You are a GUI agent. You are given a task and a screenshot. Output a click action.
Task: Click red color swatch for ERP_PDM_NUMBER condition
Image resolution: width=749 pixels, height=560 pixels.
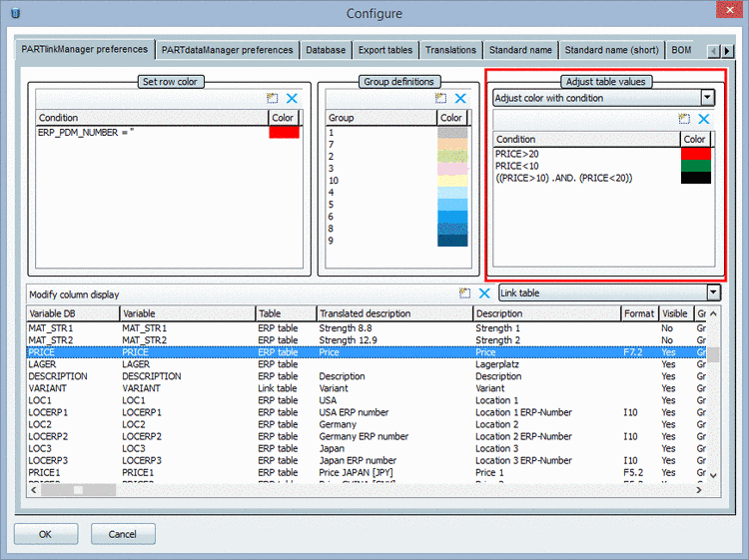(x=284, y=133)
